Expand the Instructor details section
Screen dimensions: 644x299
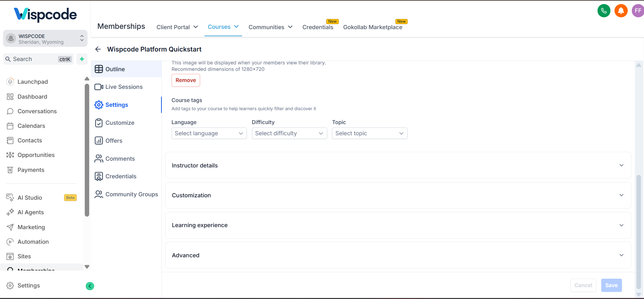pos(398,165)
